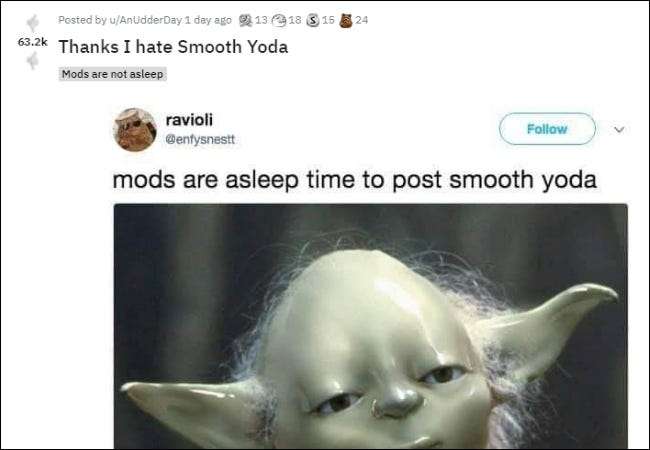Downvote the Smooth Yoda post
The width and height of the screenshot is (650, 450).
click(x=32, y=61)
